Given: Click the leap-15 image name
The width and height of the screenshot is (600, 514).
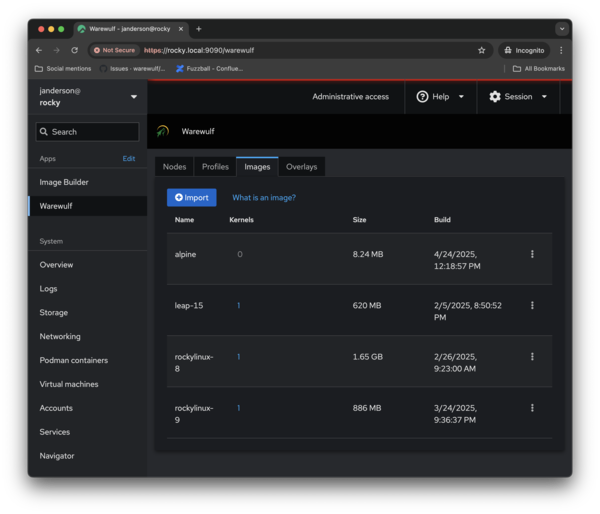Looking at the screenshot, I should [x=189, y=305].
